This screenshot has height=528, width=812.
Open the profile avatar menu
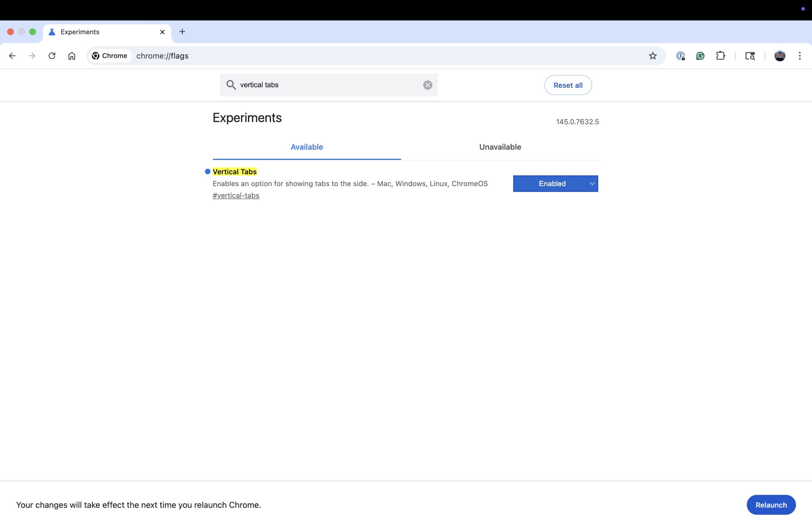780,56
